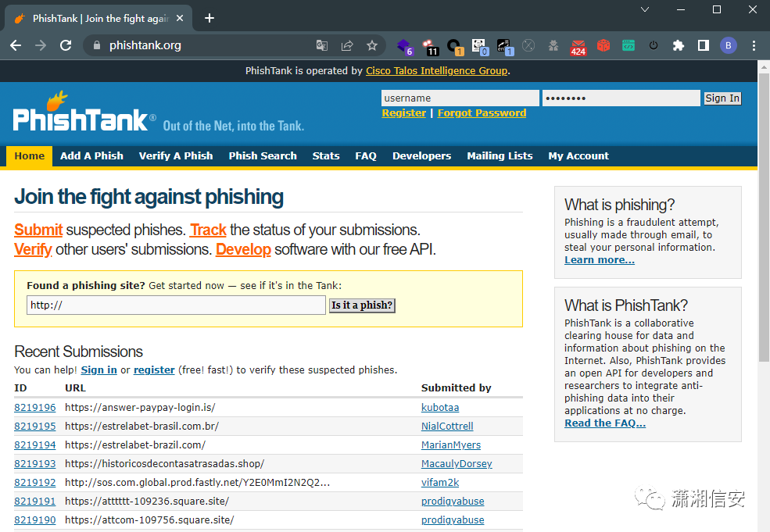The width and height of the screenshot is (770, 532).
Task: Open submitter NialCottrell profile
Action: coord(447,426)
